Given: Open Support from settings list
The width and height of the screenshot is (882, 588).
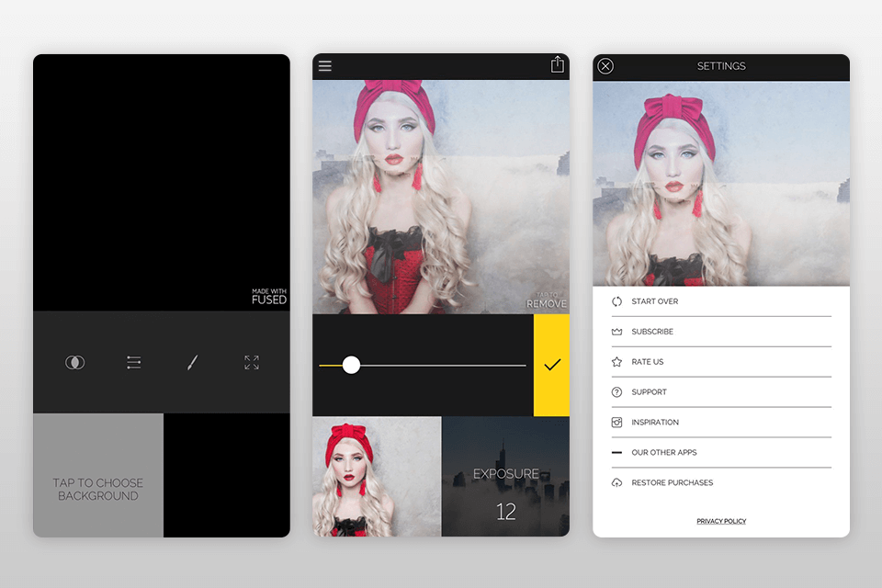Looking at the screenshot, I should (x=649, y=392).
